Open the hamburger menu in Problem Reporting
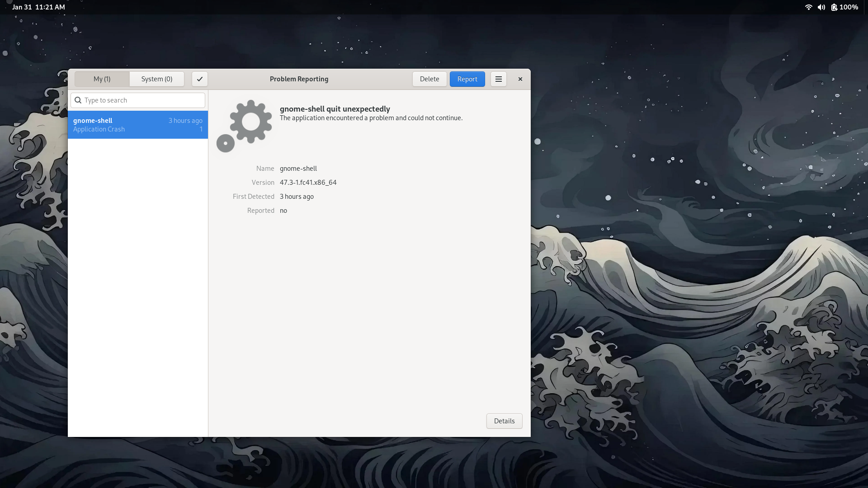868x488 pixels. tap(498, 79)
